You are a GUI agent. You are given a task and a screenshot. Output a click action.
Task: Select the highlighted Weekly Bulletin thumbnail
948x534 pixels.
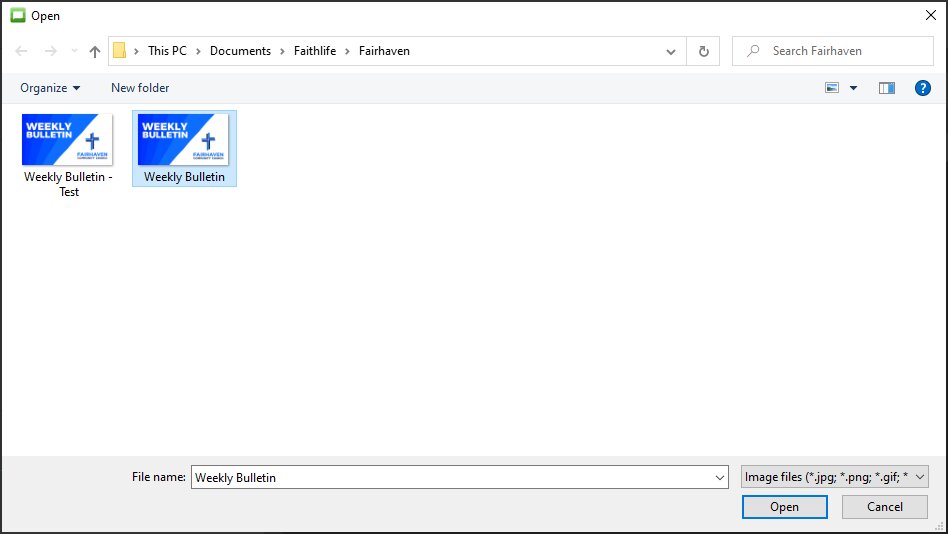point(183,140)
